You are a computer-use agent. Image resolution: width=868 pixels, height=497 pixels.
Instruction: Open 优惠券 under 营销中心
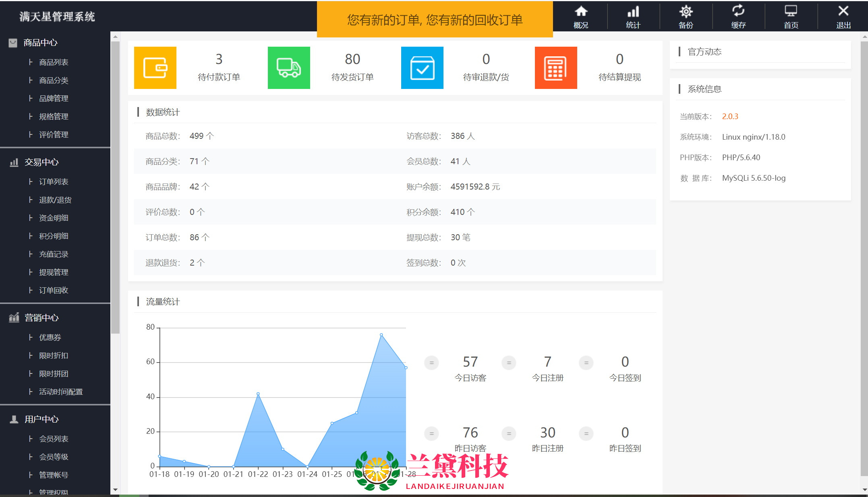click(x=50, y=338)
